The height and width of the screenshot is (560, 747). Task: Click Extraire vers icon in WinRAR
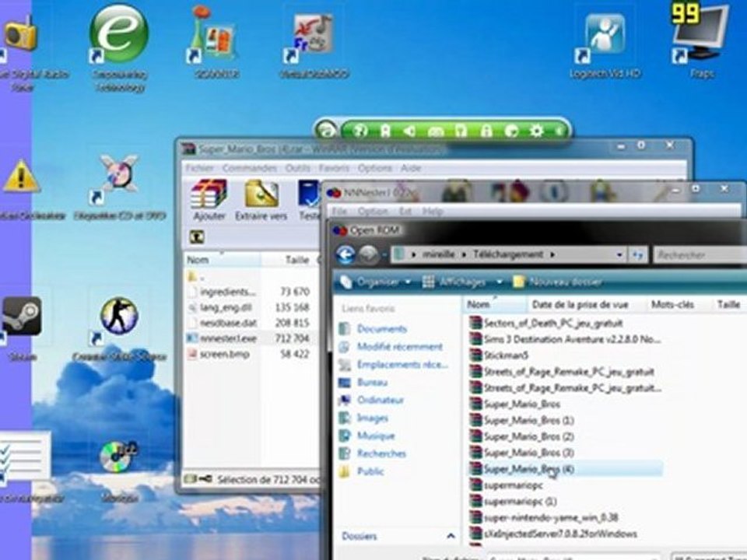point(261,200)
